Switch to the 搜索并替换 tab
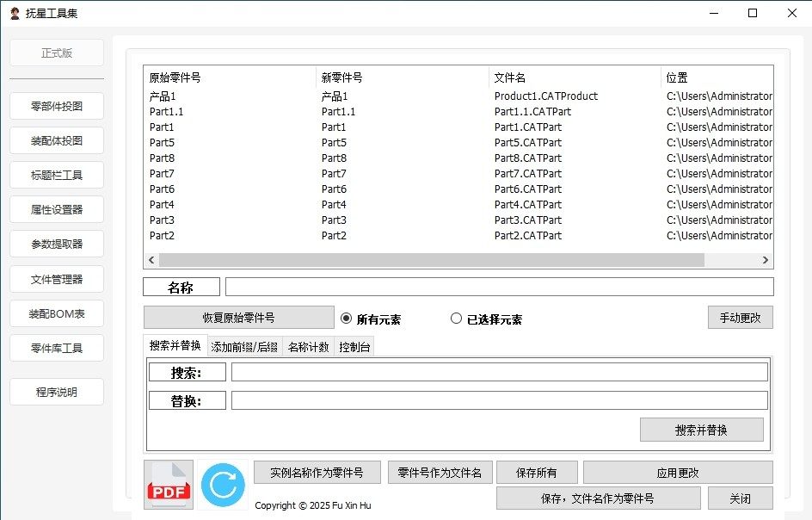 click(x=175, y=346)
